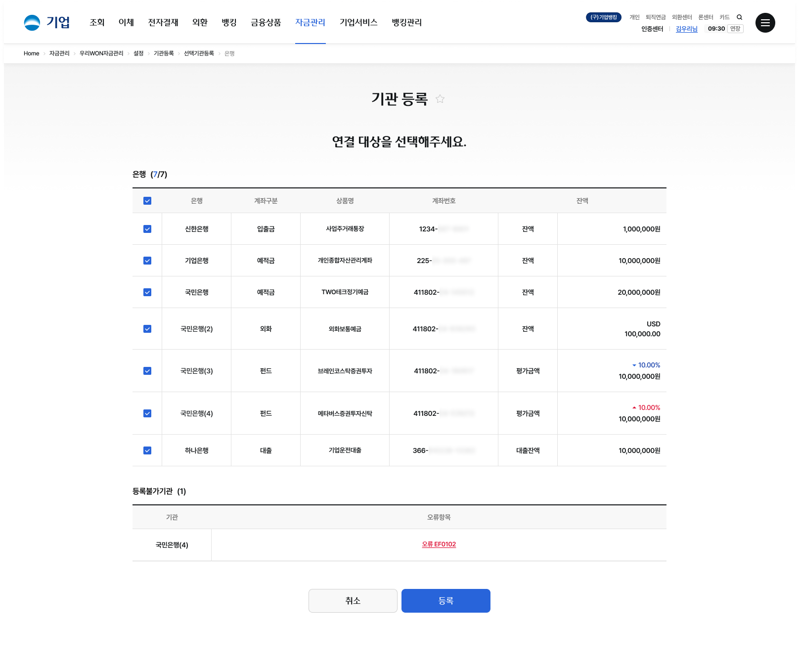Viewport: 799px width, 672px height.
Task: Extend session with the 연장 button
Action: [735, 29]
